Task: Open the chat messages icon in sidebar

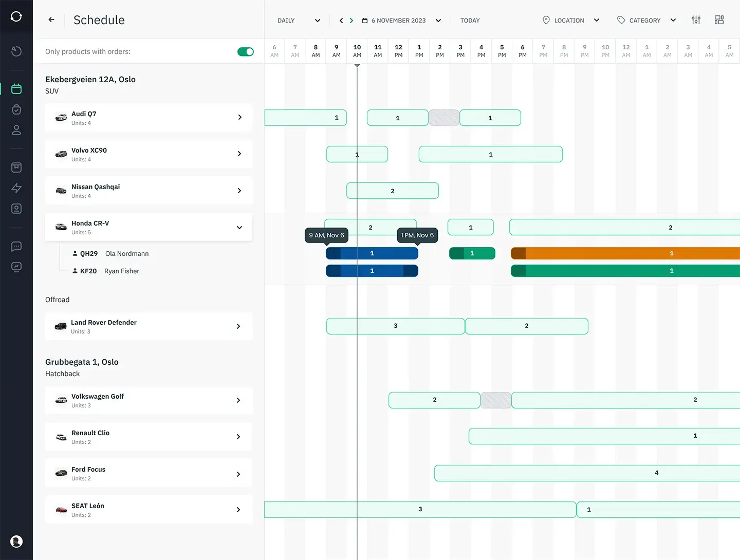Action: pos(16,247)
